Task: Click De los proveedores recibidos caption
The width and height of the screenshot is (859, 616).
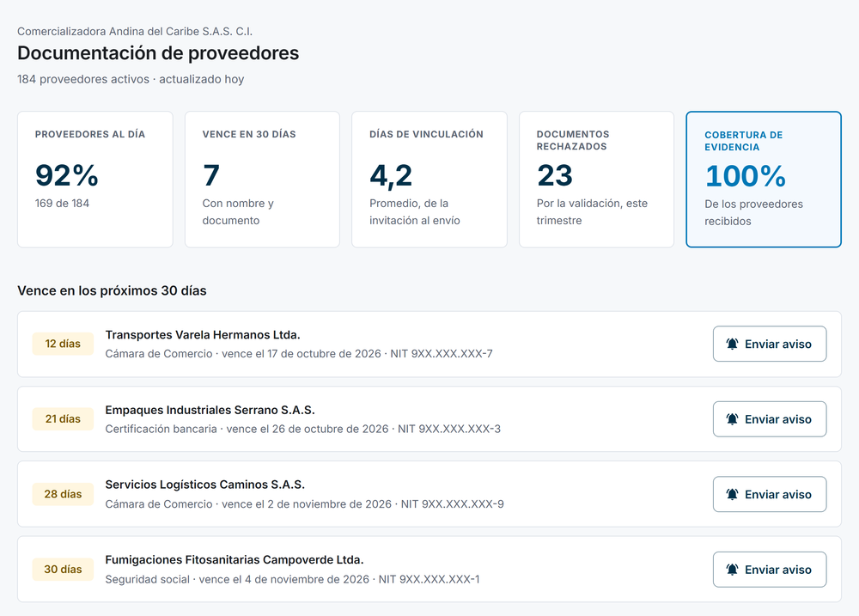Action: [x=754, y=213]
